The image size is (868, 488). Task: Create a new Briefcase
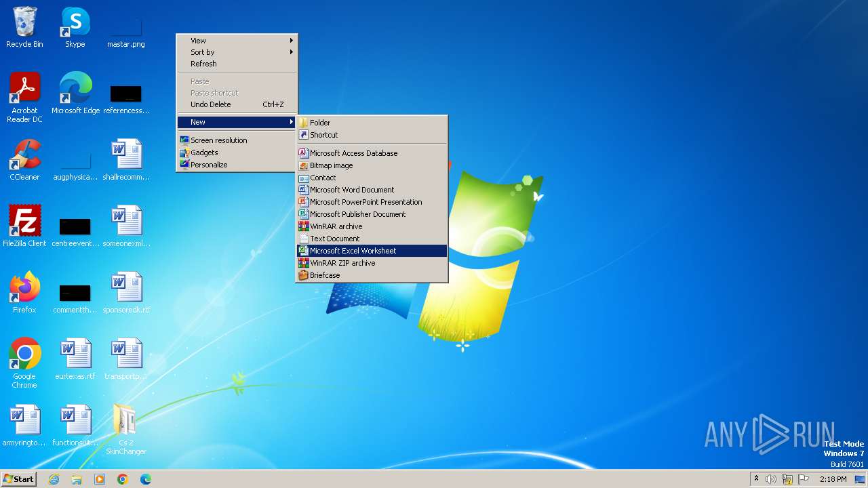[372, 275]
